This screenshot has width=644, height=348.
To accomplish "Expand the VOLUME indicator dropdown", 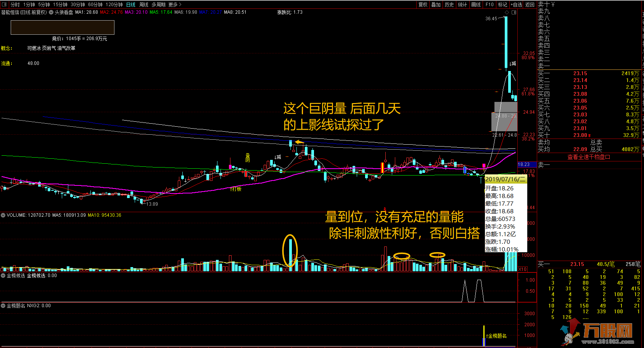I will 3,215.
